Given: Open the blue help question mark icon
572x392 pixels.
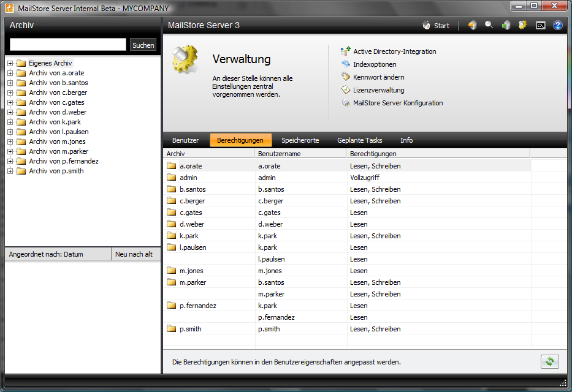Looking at the screenshot, I should 557,25.
